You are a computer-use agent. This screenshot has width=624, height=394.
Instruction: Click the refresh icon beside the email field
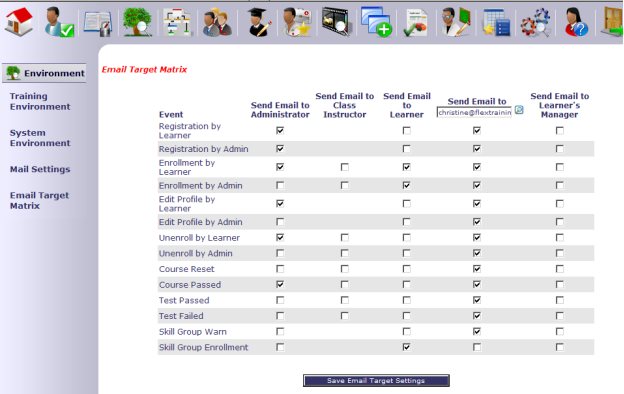click(519, 110)
